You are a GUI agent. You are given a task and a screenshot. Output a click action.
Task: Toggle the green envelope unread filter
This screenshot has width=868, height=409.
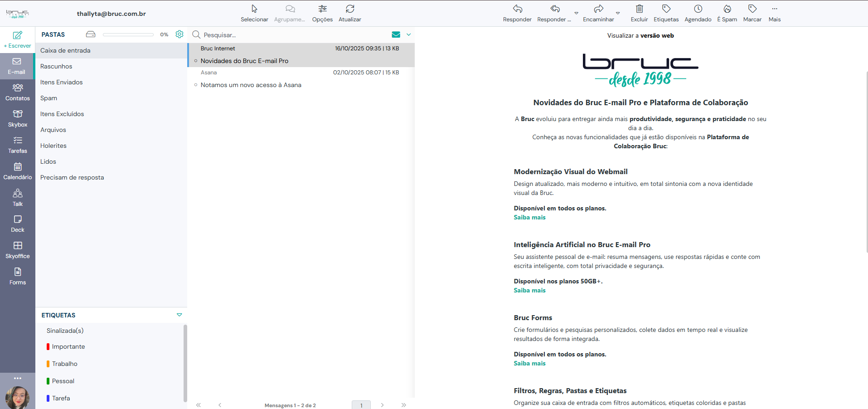(x=396, y=34)
